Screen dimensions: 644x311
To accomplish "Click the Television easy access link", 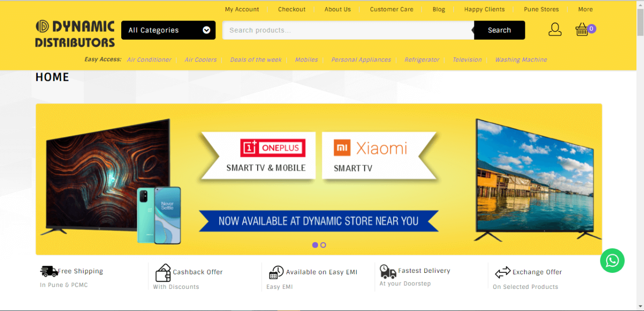I will coord(467,59).
